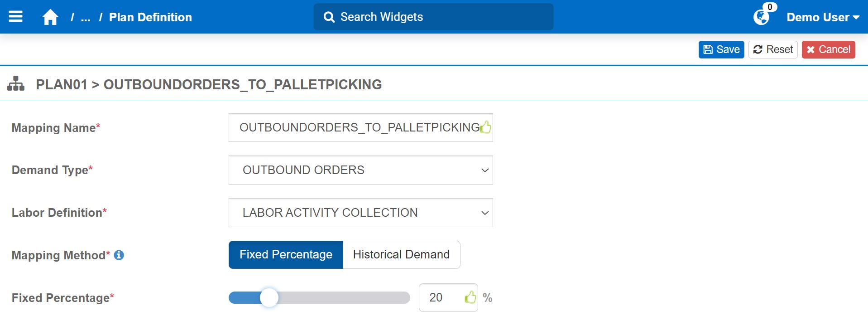Select the Fixed Percentage mapping method

coord(286,255)
